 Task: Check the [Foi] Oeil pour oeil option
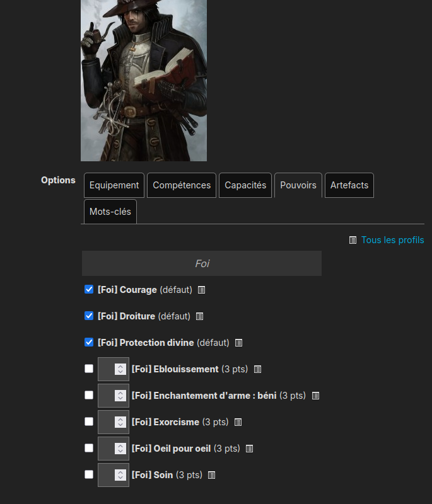click(x=89, y=448)
